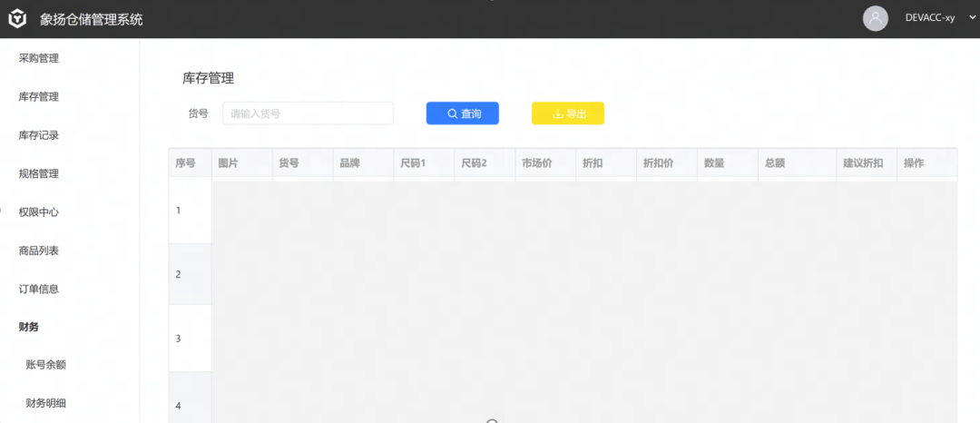The height and width of the screenshot is (423, 980).
Task: Select row number 1 cell
Action: click(x=190, y=211)
